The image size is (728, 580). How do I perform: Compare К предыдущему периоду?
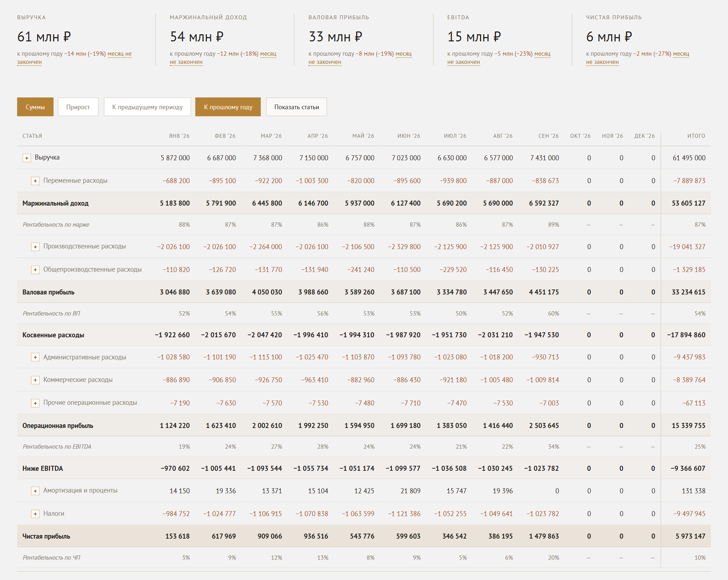147,107
